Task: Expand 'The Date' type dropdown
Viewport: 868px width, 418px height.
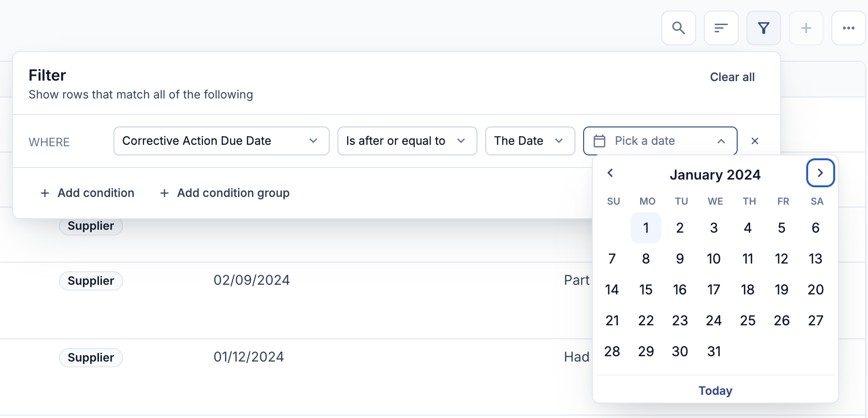Action: (530, 141)
